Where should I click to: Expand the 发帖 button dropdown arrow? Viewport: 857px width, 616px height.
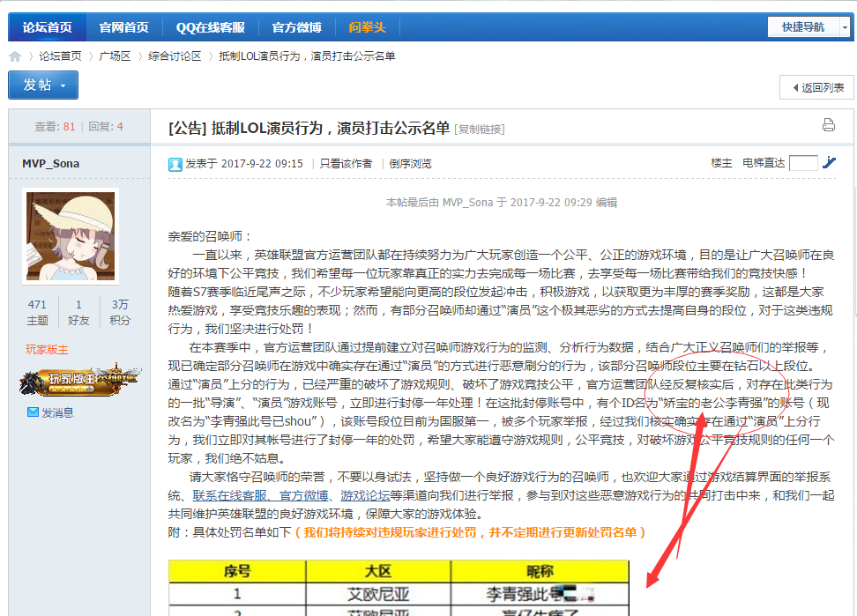pyautogui.click(x=63, y=85)
